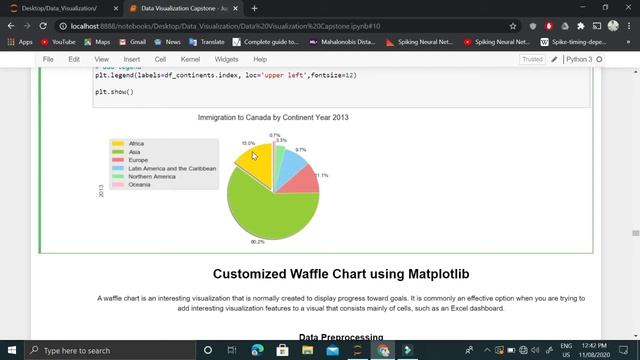
Task: Open Task View on the taskbar
Action: (x=232, y=350)
